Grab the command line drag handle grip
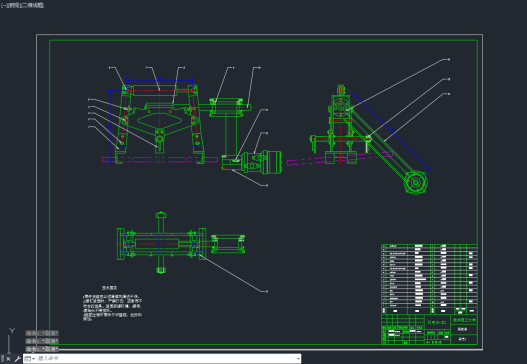Image resolution: width=527 pixels, height=364 pixels. point(2,359)
